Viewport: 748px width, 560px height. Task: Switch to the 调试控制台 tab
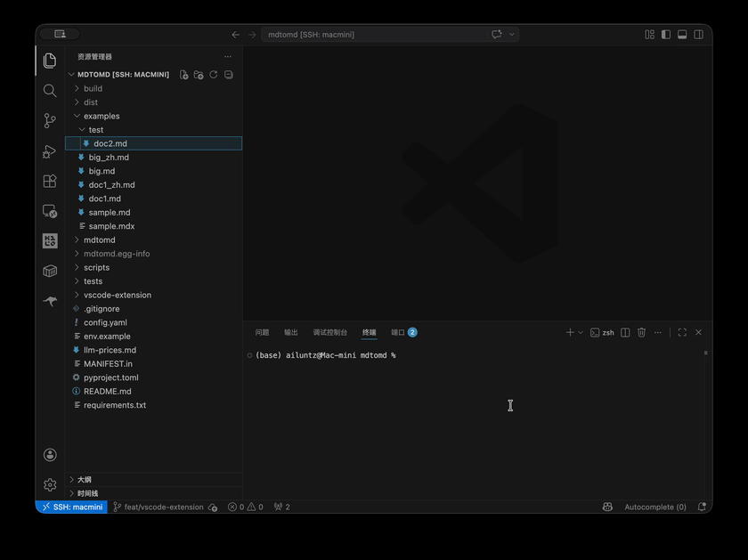(x=330, y=332)
